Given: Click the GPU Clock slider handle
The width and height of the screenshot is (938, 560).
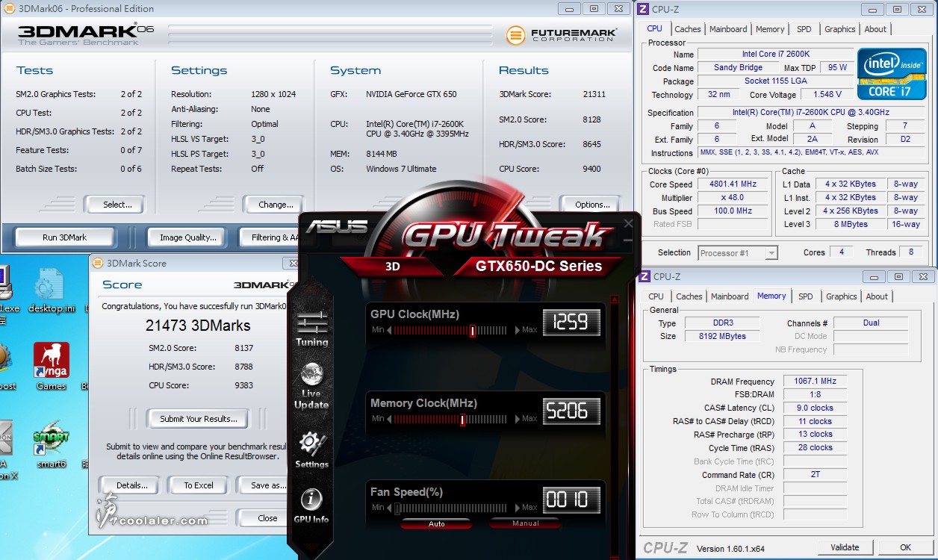Looking at the screenshot, I should click(473, 330).
